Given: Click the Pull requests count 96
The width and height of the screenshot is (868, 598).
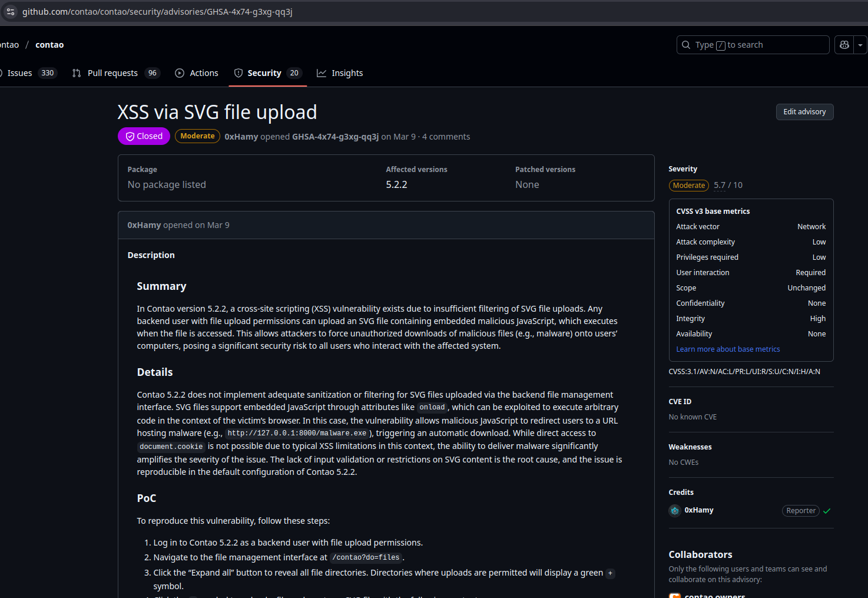Looking at the screenshot, I should point(153,73).
